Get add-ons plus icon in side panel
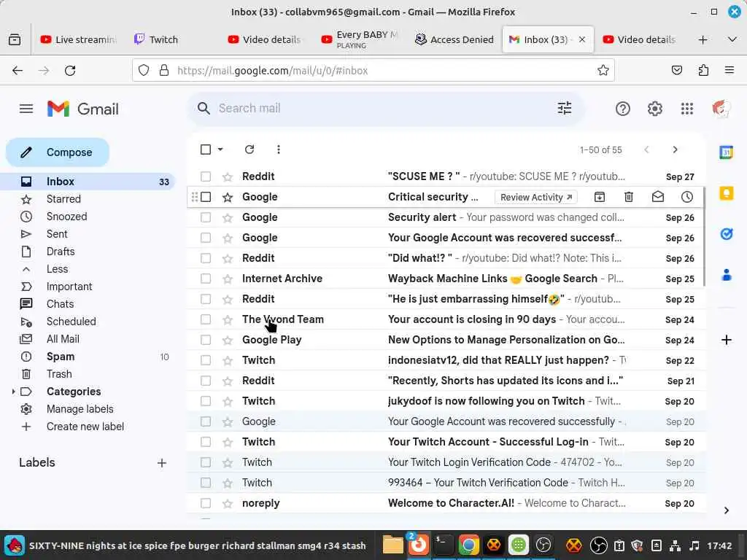This screenshot has width=747, height=560. [726, 340]
